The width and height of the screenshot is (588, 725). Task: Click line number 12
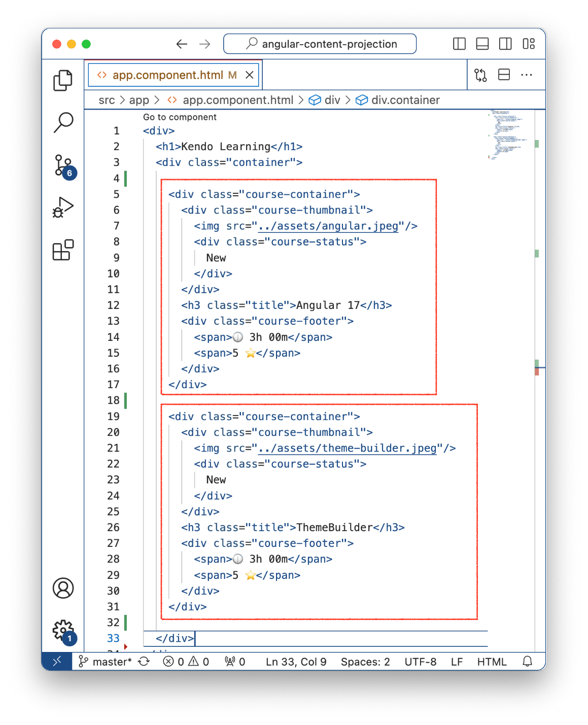click(x=113, y=305)
